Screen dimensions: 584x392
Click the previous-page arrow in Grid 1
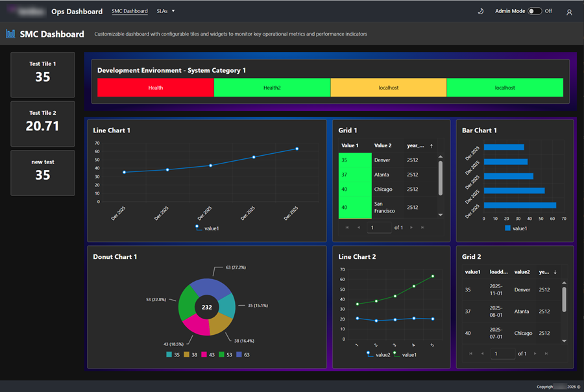point(358,228)
